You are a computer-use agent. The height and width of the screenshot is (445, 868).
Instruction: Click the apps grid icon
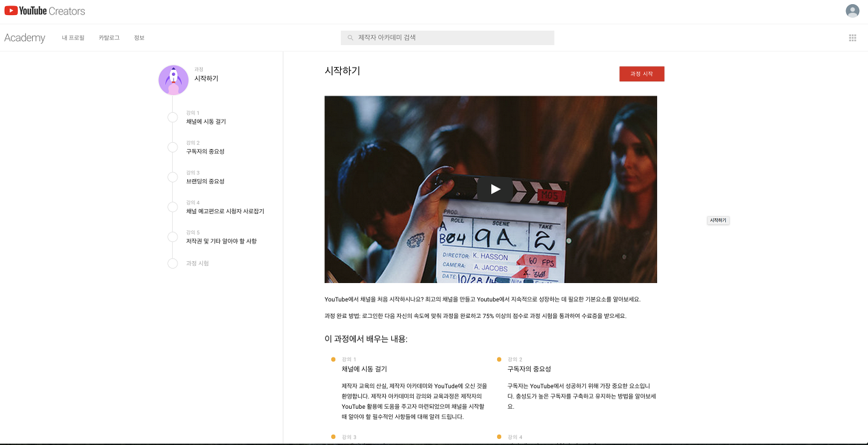[852, 38]
